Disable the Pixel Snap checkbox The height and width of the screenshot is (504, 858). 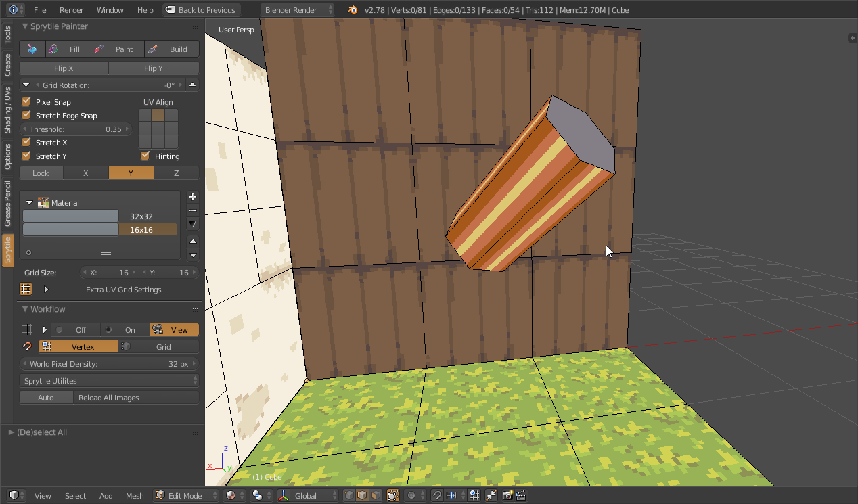click(x=26, y=102)
